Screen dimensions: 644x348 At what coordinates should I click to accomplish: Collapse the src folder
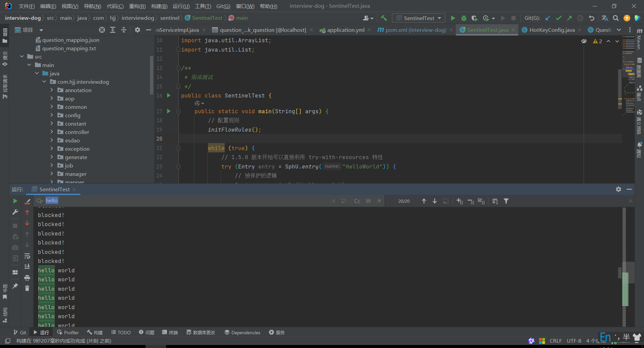pyautogui.click(x=22, y=56)
